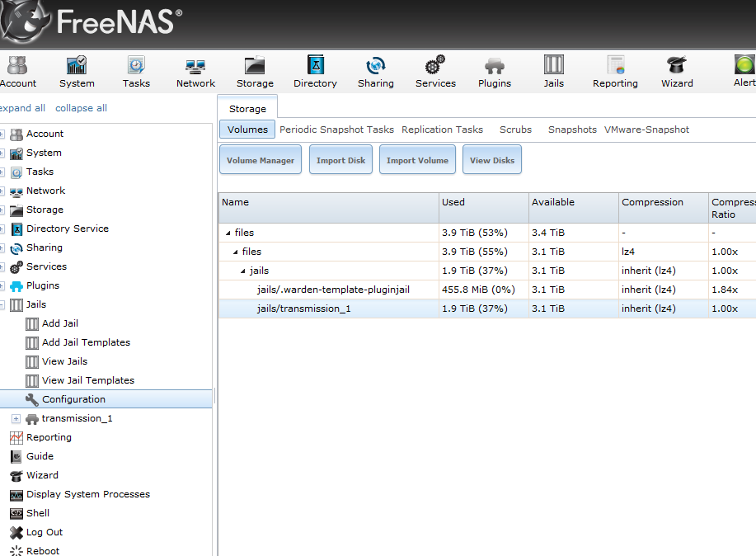Viewport: 756px width, 556px height.
Task: Click the Network icon in sidebar tree
Action: (x=16, y=191)
